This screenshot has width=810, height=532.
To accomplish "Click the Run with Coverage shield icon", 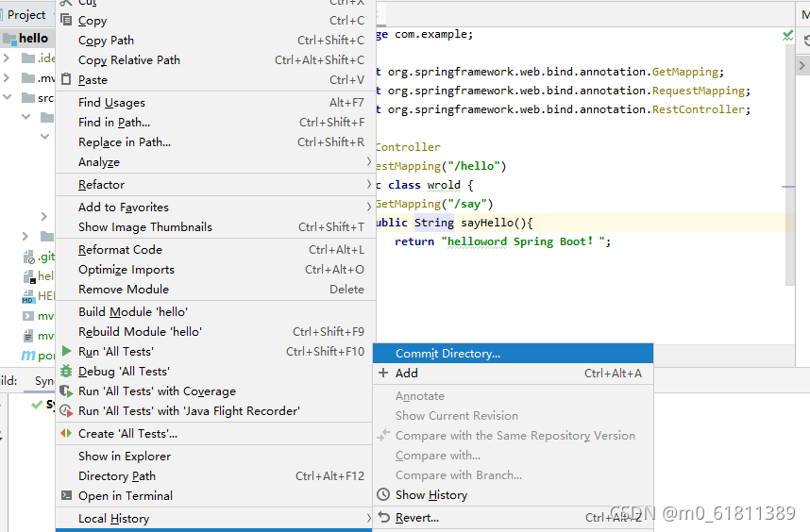I will click(66, 391).
